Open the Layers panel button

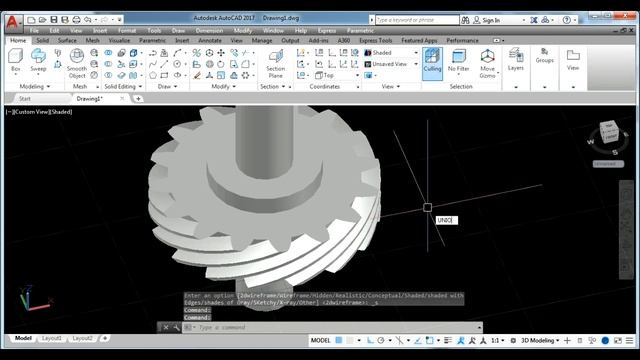coord(516,60)
